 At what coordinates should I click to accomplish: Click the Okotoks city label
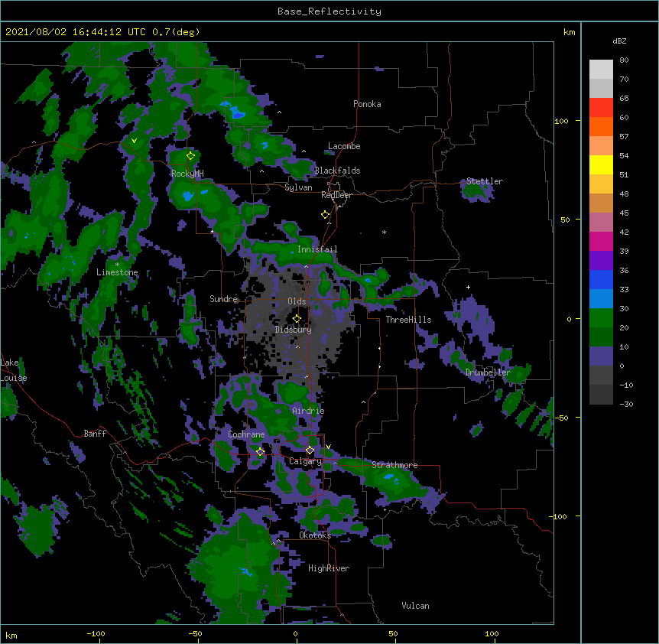(x=315, y=535)
